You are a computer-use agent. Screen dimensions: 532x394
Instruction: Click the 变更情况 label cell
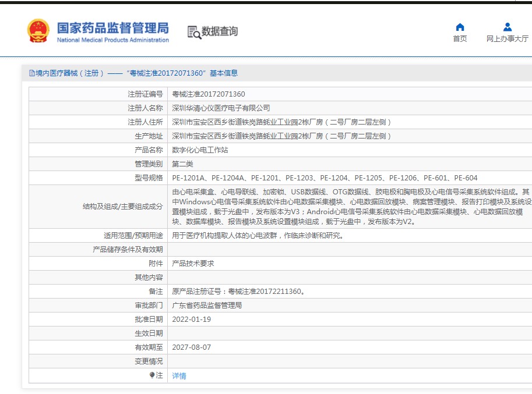[98, 361]
